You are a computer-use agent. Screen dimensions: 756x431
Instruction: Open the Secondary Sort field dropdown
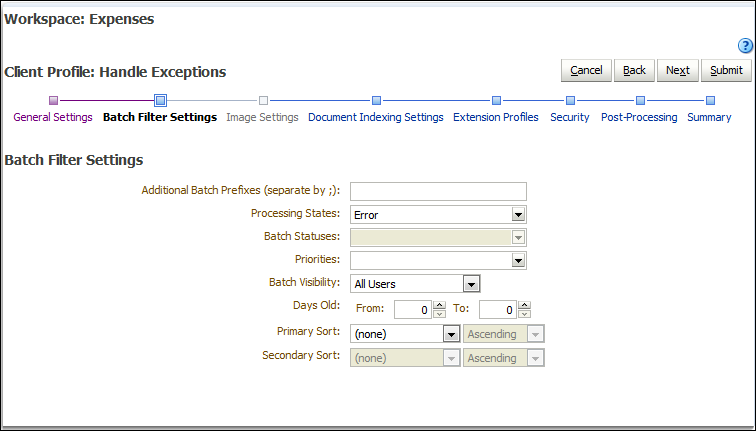(x=451, y=358)
